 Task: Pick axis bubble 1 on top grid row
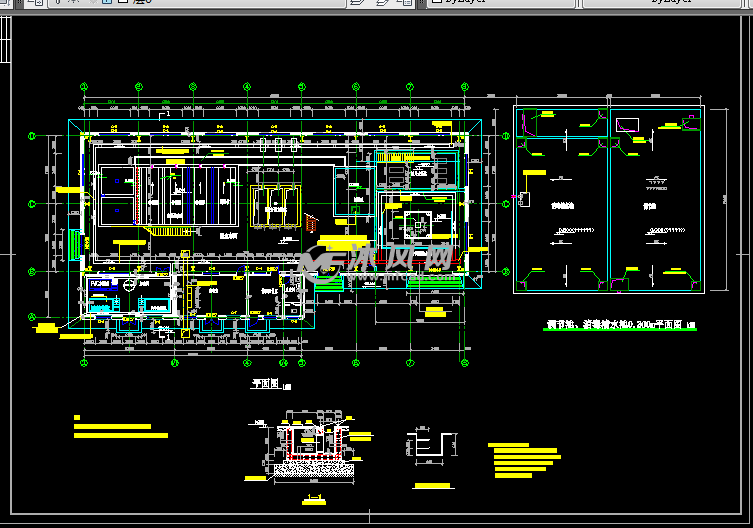point(84,87)
